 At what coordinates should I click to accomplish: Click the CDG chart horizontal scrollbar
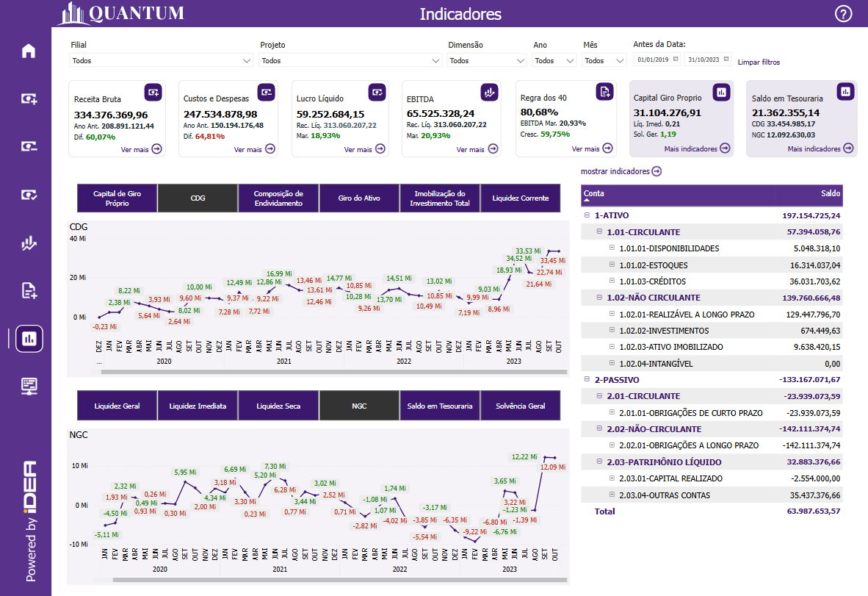click(330, 372)
